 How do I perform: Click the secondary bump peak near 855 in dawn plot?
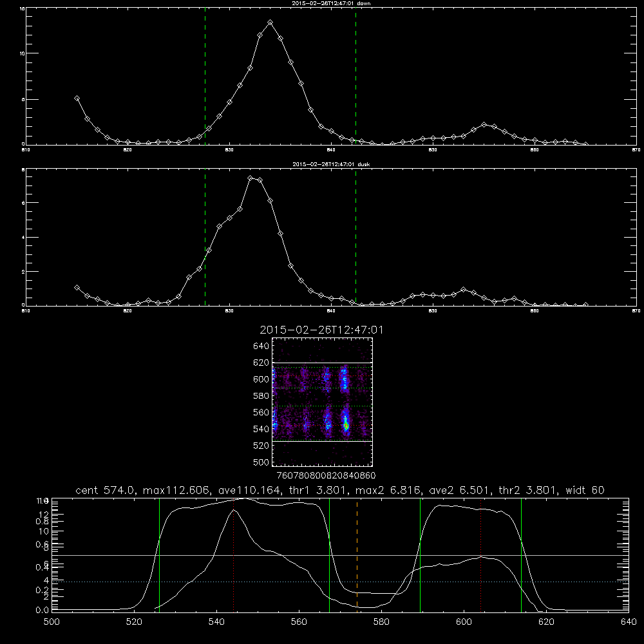(x=484, y=124)
